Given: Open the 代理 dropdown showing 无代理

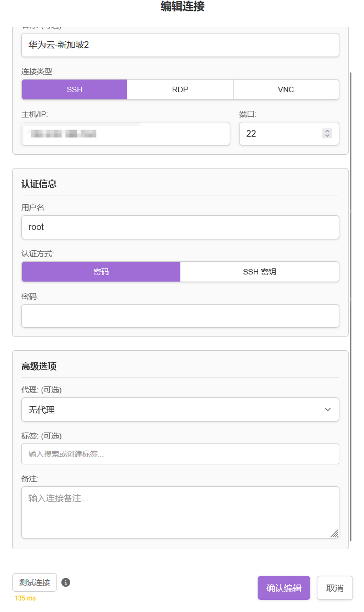Looking at the screenshot, I should (180, 409).
